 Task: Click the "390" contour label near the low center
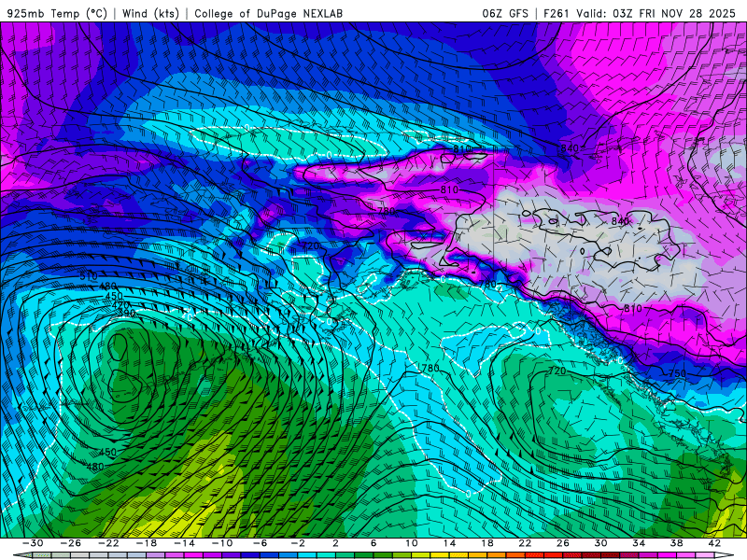click(x=126, y=314)
